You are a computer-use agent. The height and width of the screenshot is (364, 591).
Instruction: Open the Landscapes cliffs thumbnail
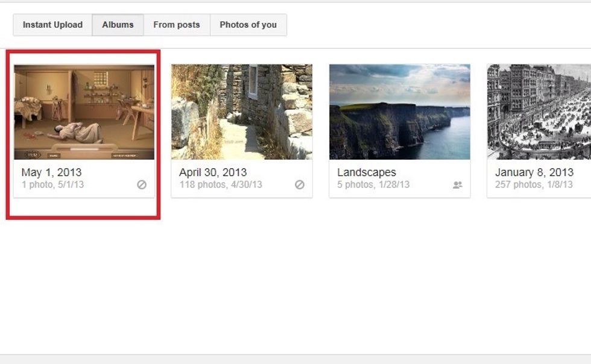click(x=400, y=112)
